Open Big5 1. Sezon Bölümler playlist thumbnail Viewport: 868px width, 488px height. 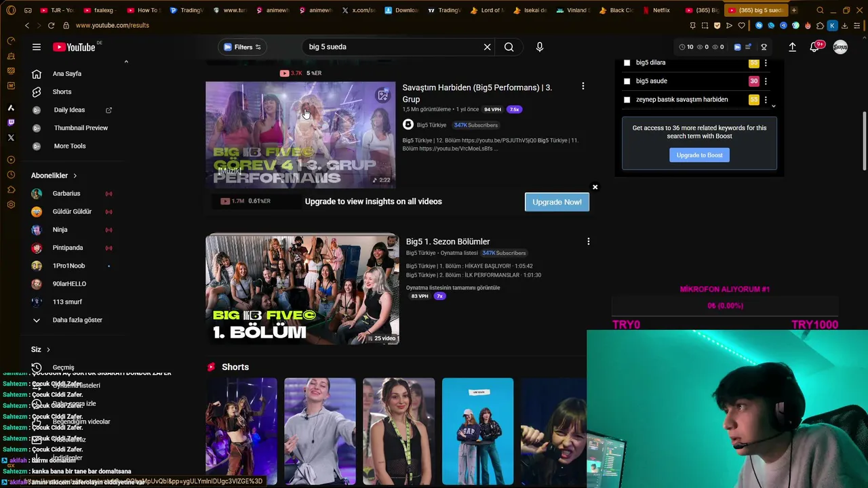pyautogui.click(x=302, y=289)
